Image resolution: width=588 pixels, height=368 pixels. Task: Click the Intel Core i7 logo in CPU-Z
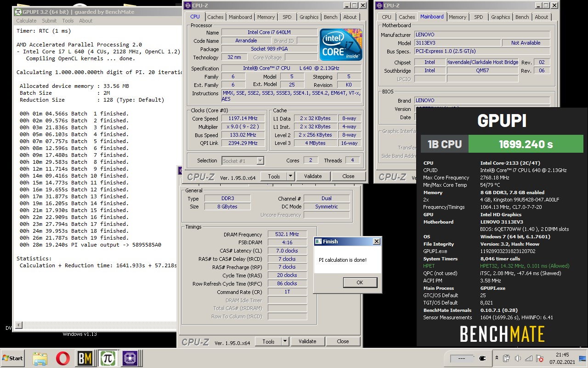(x=341, y=45)
